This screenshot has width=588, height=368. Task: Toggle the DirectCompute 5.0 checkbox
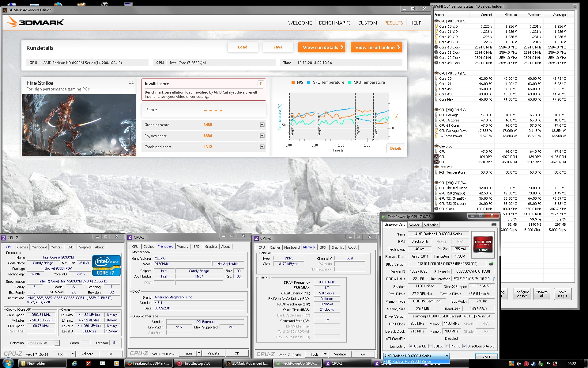464,346
